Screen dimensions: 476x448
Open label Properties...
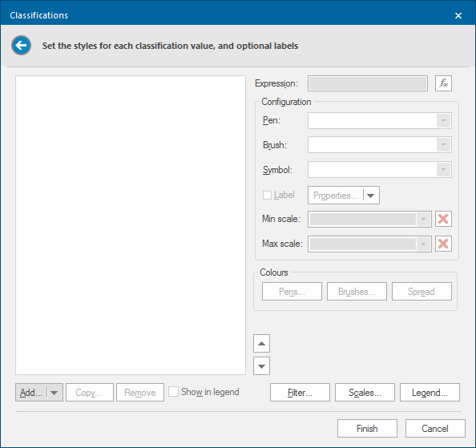(336, 196)
